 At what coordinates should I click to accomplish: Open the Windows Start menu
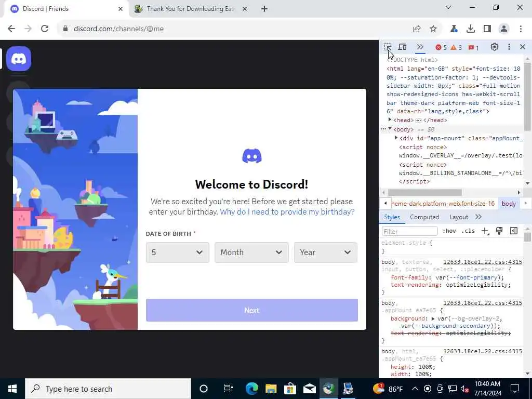tap(12, 389)
